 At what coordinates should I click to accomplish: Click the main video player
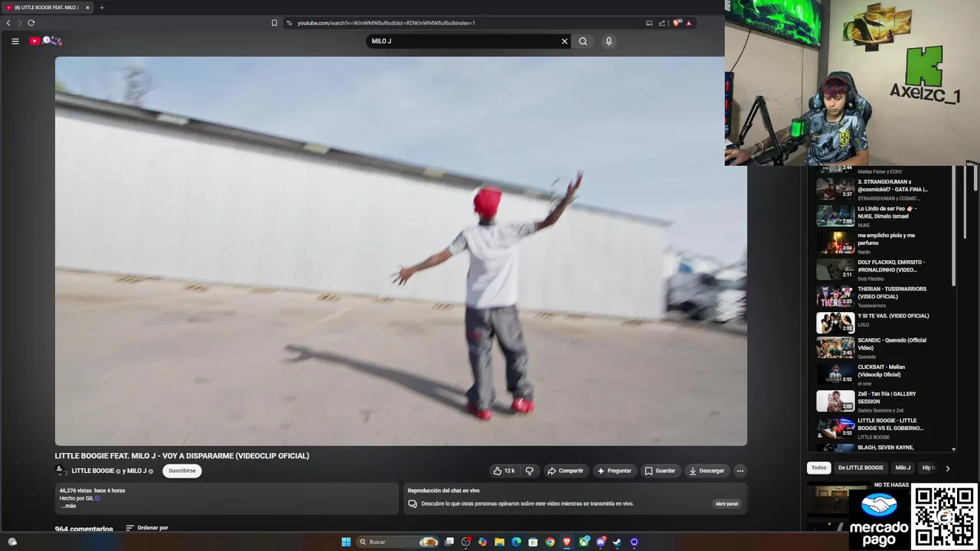coord(400,251)
